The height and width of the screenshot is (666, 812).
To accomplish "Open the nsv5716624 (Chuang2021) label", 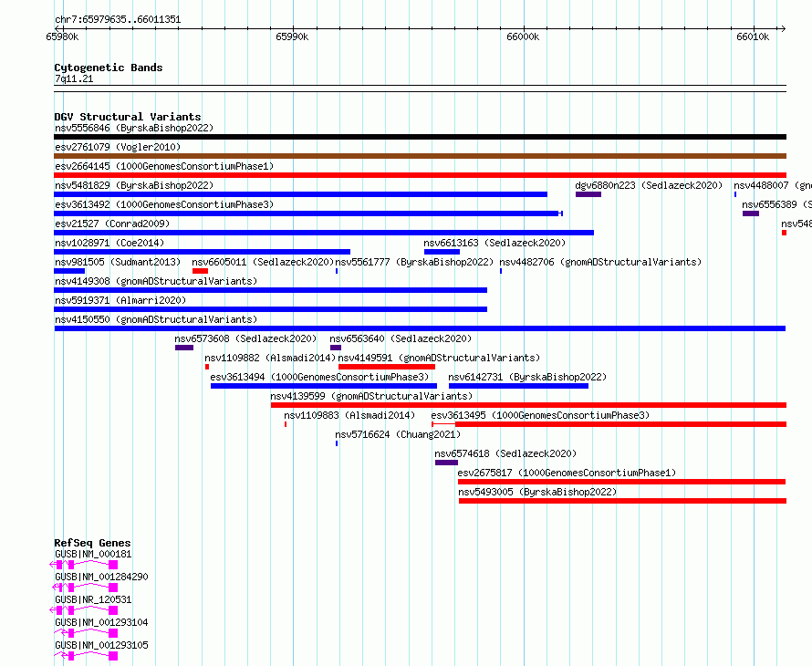I will [398, 434].
